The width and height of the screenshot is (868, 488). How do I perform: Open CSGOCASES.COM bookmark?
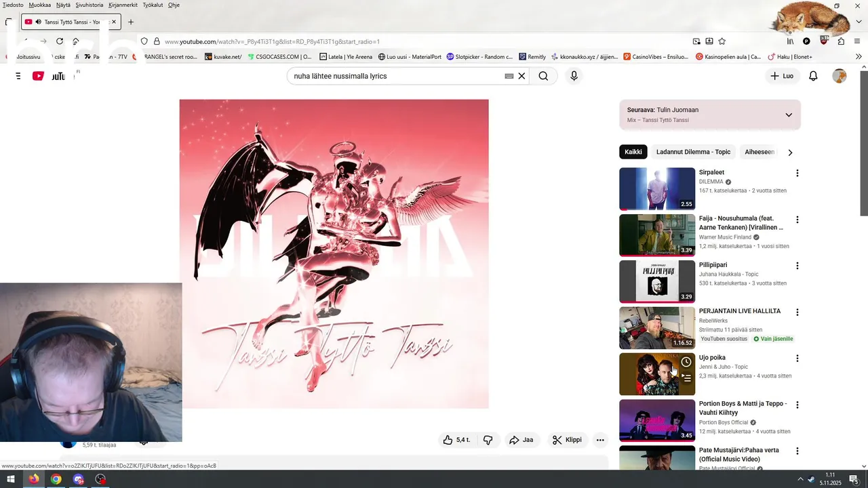279,57
